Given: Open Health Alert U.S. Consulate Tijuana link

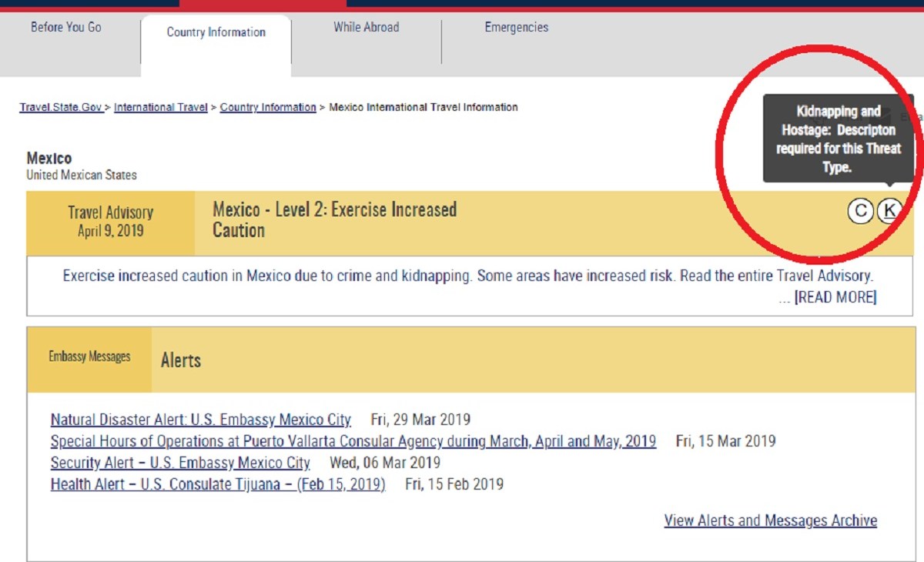Looking at the screenshot, I should coord(217,485).
